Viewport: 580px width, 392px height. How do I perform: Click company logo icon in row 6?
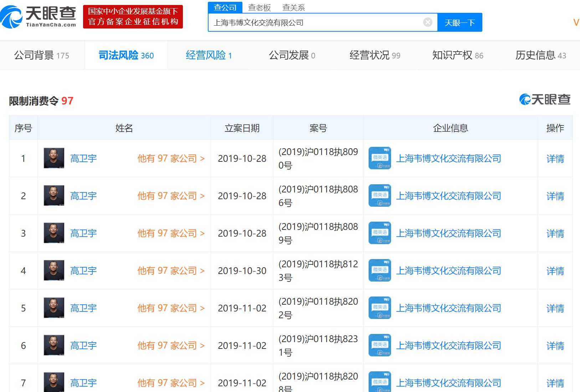380,345
